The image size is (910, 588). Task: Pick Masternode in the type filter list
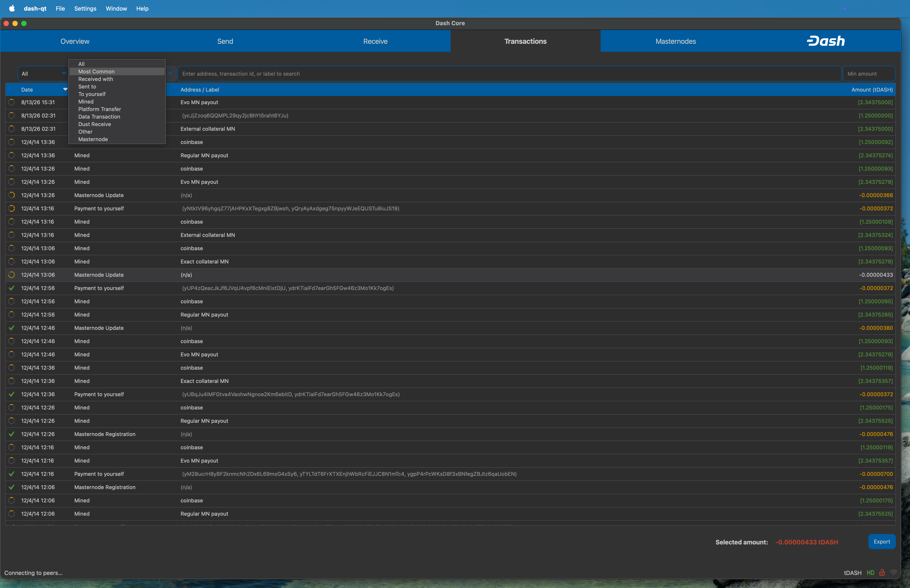click(117, 139)
